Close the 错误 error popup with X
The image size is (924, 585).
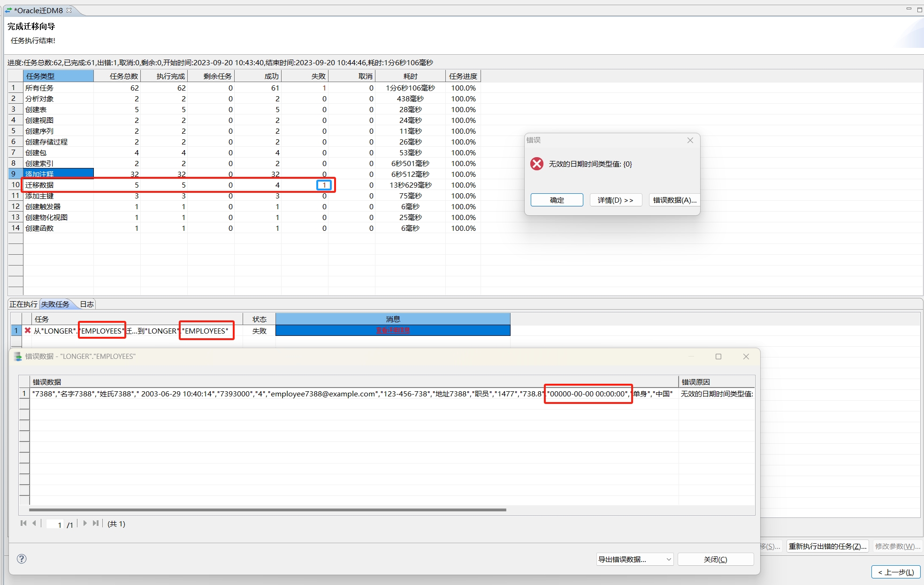pos(690,140)
